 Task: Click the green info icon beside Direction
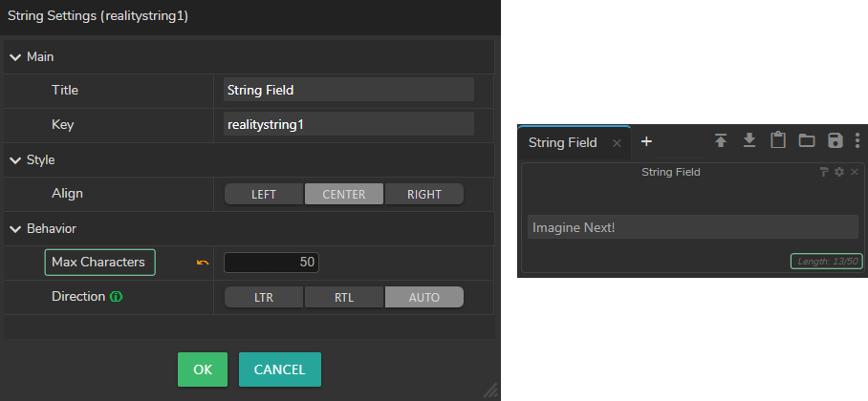point(117,297)
